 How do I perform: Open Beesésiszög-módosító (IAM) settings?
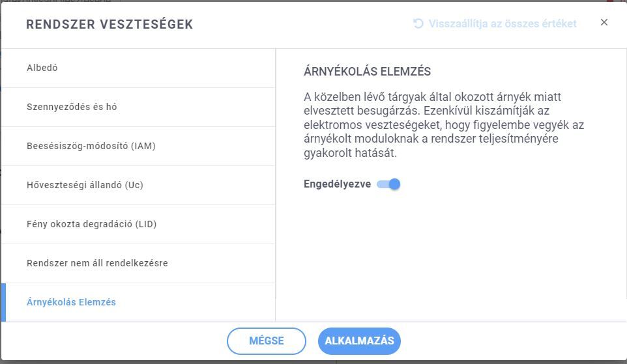coord(138,147)
